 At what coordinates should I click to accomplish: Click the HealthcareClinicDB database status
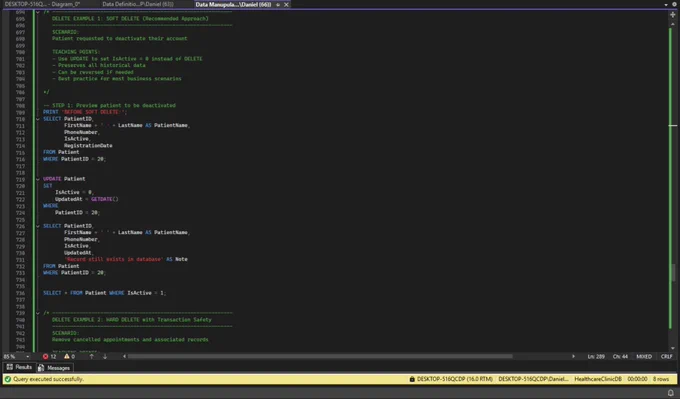tap(598, 379)
